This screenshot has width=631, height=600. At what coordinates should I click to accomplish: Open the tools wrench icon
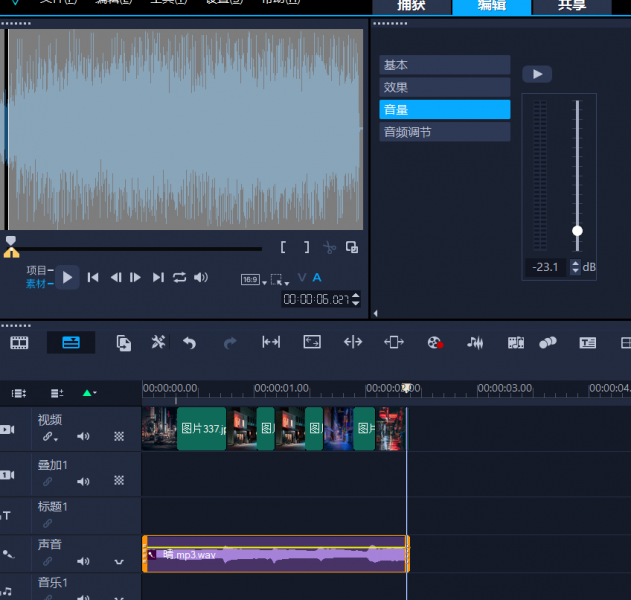(158, 342)
